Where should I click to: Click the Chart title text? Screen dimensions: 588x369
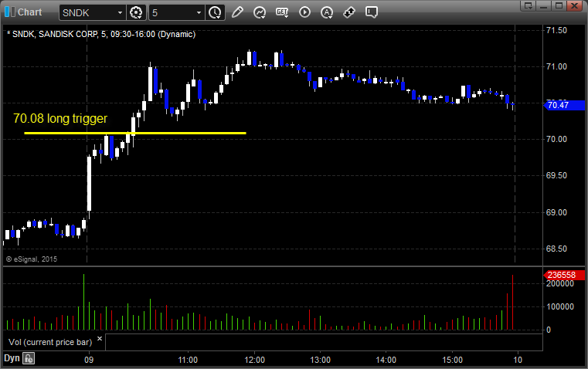(29, 12)
